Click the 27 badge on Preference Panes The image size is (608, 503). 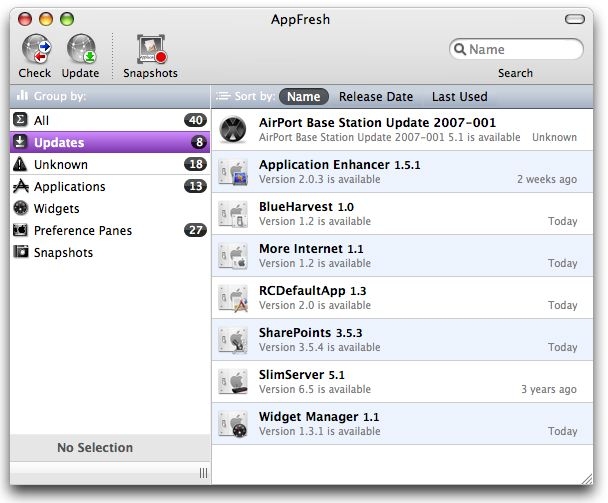pyautogui.click(x=195, y=230)
